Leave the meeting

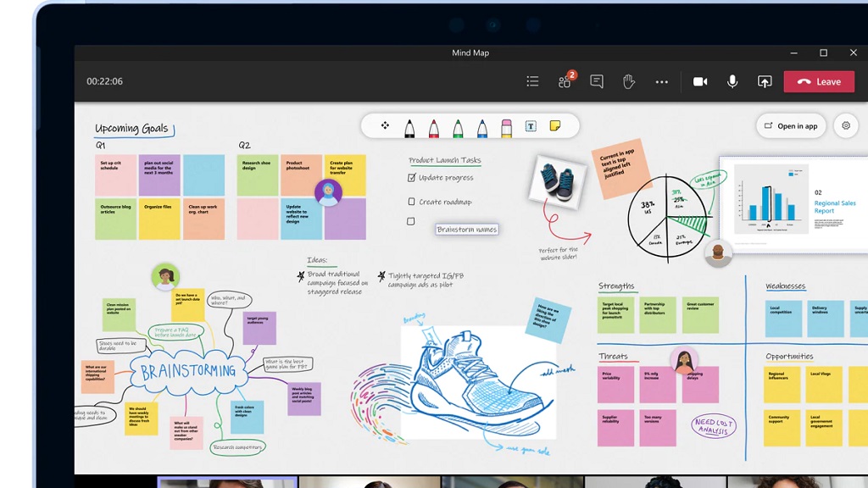(819, 81)
